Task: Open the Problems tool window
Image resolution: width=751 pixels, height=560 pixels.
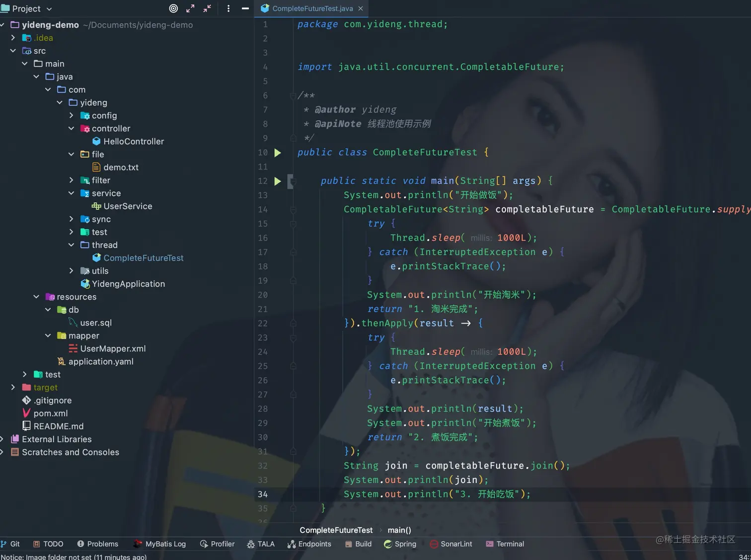Action: (97, 544)
